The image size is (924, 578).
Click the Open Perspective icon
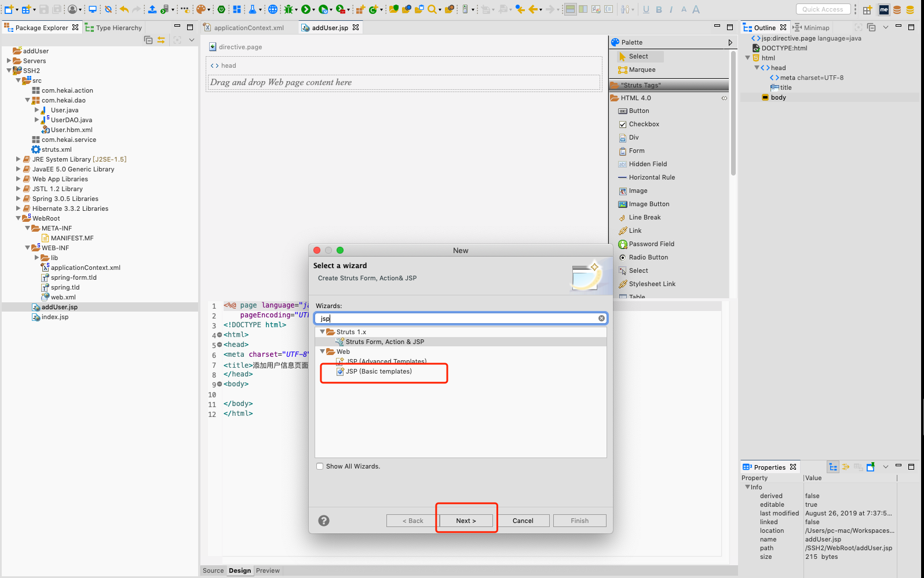coord(867,9)
